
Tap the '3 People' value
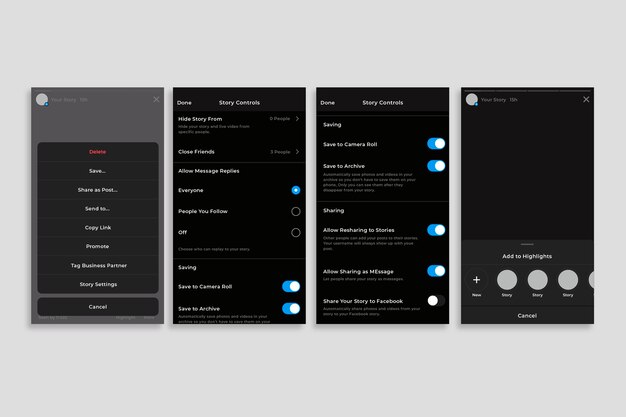[x=280, y=152]
